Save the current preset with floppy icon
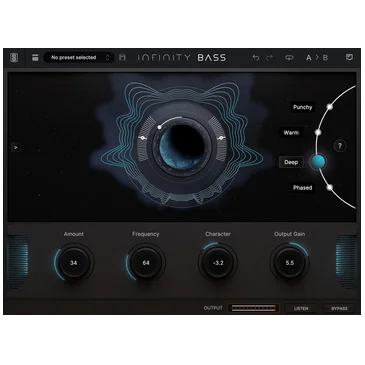Screen dimensions: 365x365 point(122,57)
